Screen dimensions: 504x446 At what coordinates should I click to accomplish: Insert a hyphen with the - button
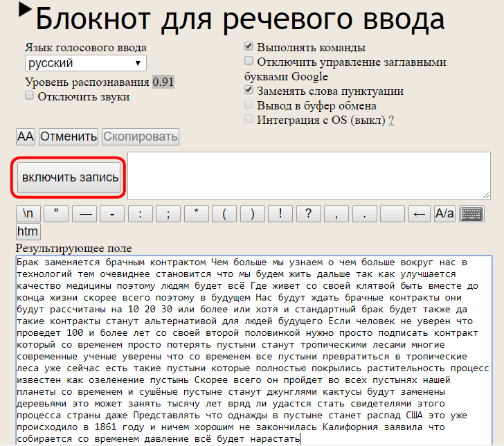pos(112,214)
